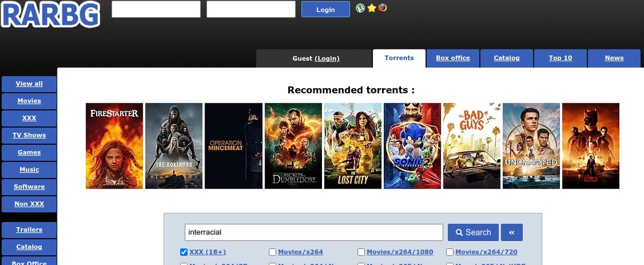Select The Lost City poster
Viewport: 644px width, 265px height.
coord(353,146)
